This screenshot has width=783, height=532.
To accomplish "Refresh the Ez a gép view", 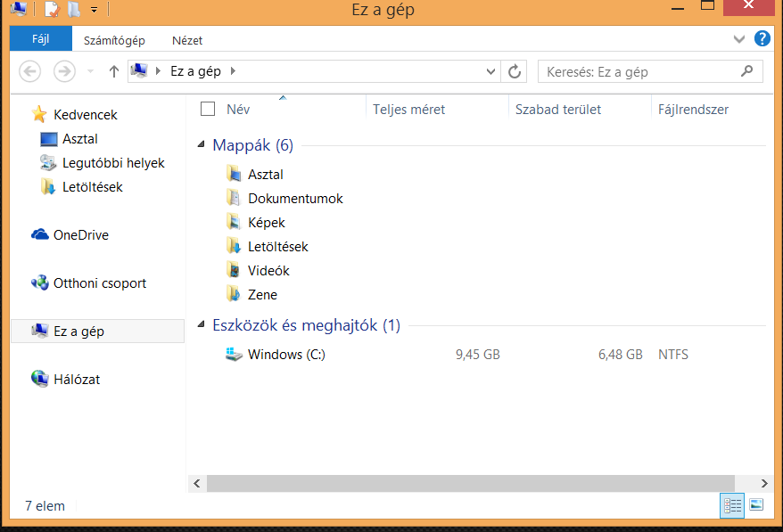I will (515, 71).
